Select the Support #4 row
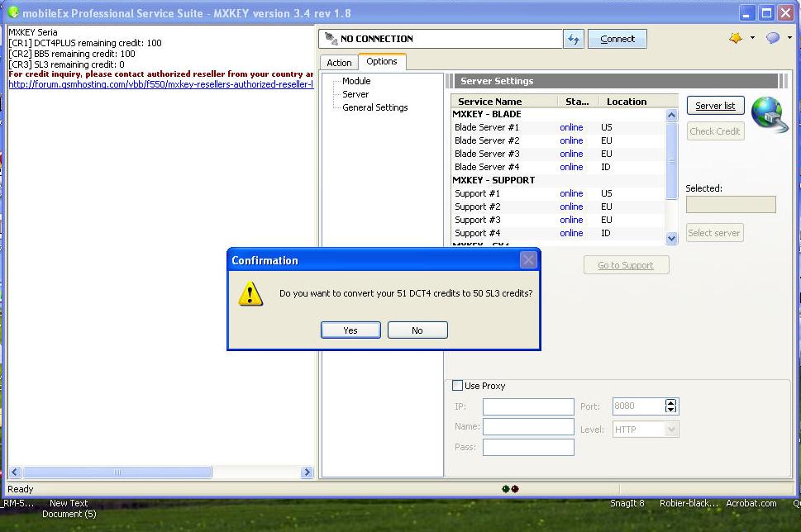The width and height of the screenshot is (801, 532). pyautogui.click(x=558, y=233)
